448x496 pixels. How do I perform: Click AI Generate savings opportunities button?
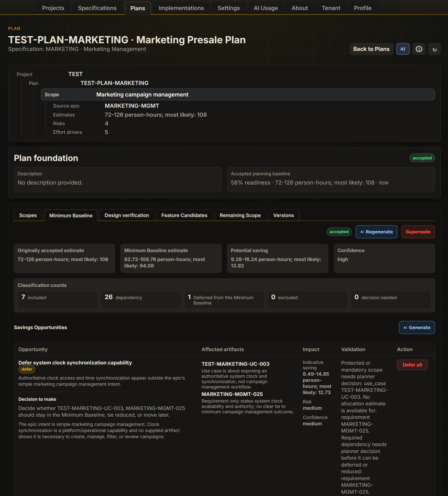pyautogui.click(x=417, y=327)
